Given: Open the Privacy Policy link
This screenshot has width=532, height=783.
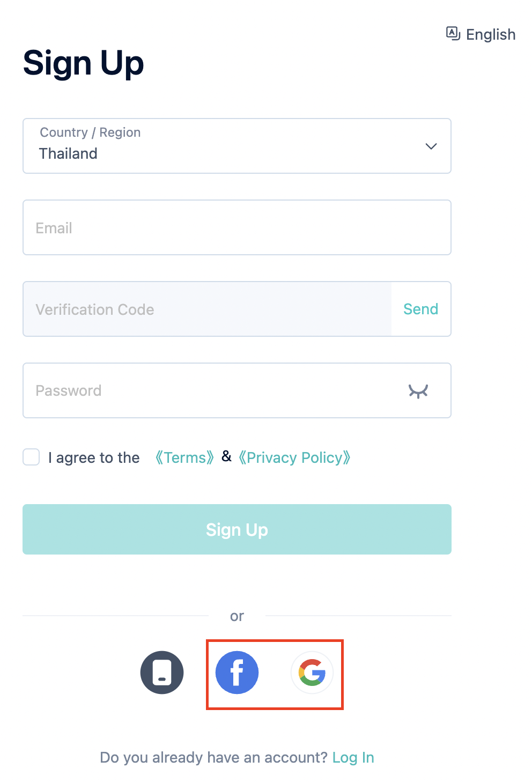Looking at the screenshot, I should click(x=294, y=457).
